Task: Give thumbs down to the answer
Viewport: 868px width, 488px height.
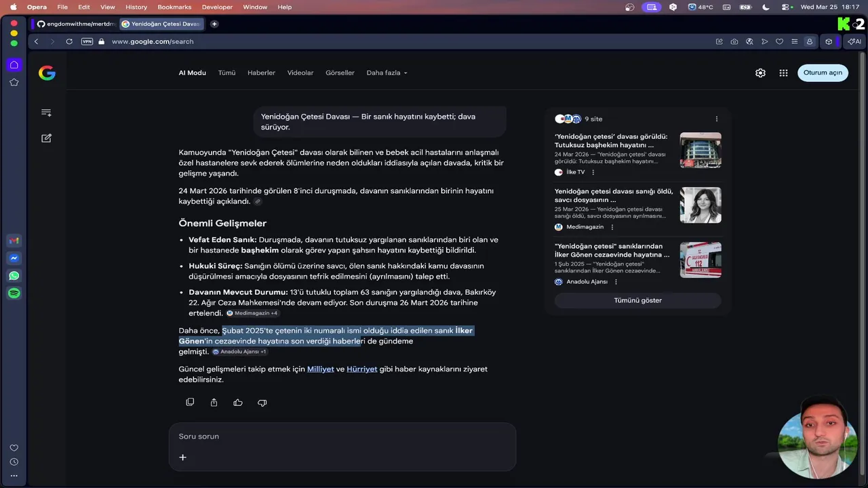Action: [x=262, y=402]
